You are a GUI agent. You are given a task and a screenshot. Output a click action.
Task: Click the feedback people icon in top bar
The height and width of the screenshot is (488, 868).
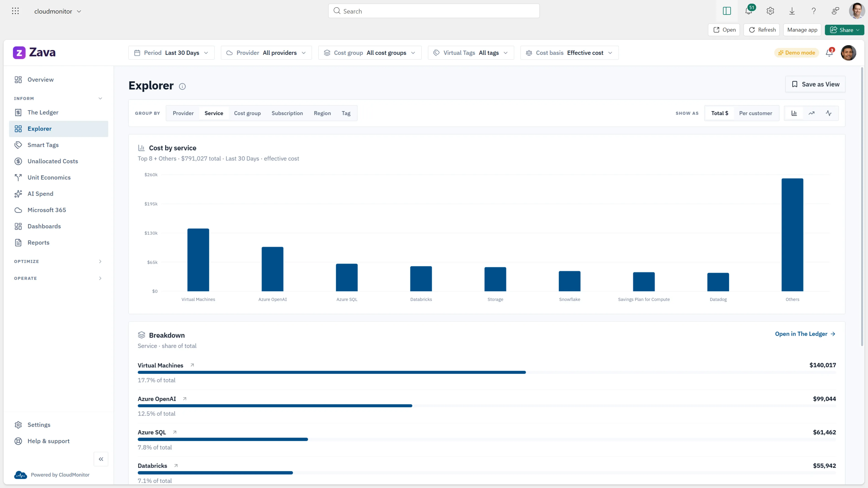pos(835,11)
